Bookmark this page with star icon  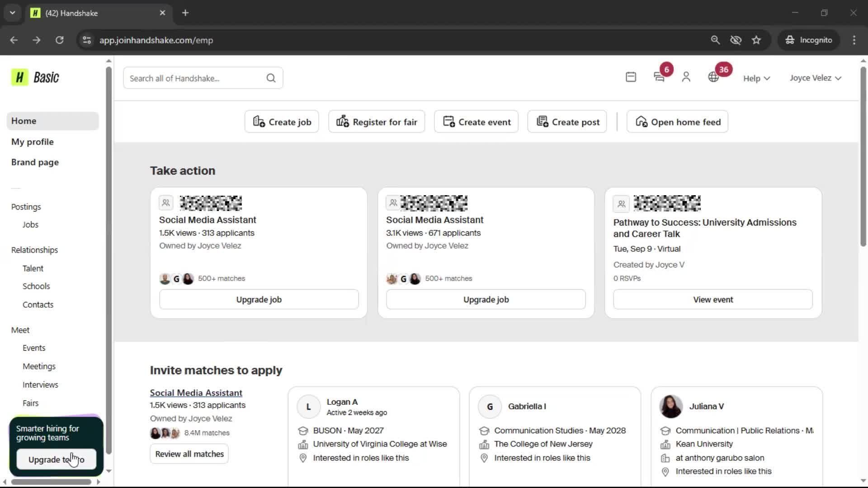pos(756,40)
